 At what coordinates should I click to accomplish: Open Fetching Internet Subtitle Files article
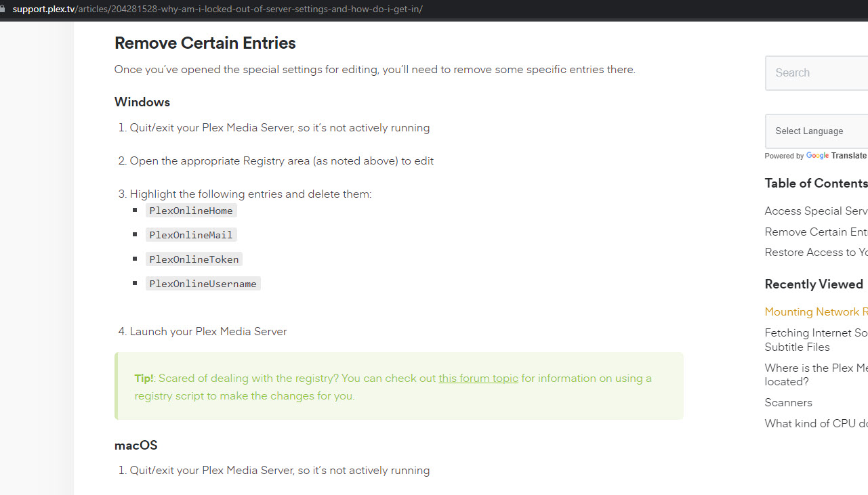817,339
